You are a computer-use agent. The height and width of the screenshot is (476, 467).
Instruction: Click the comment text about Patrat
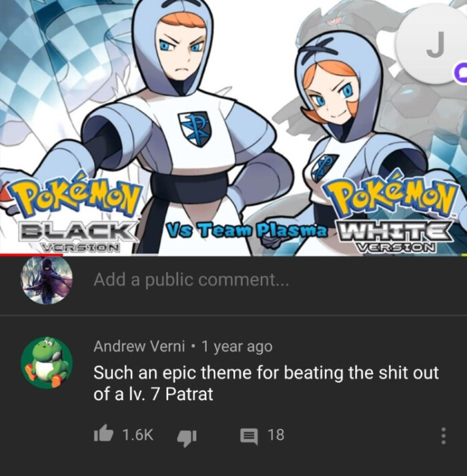[266, 383]
